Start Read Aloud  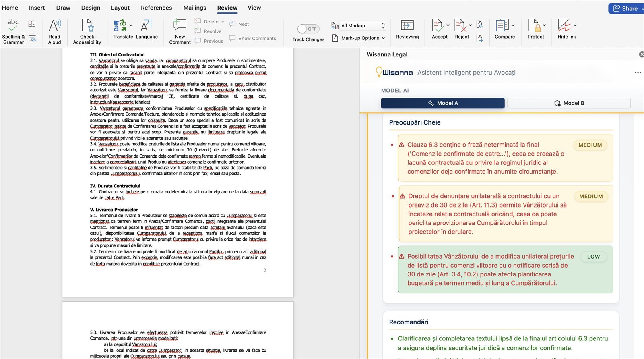54,31
